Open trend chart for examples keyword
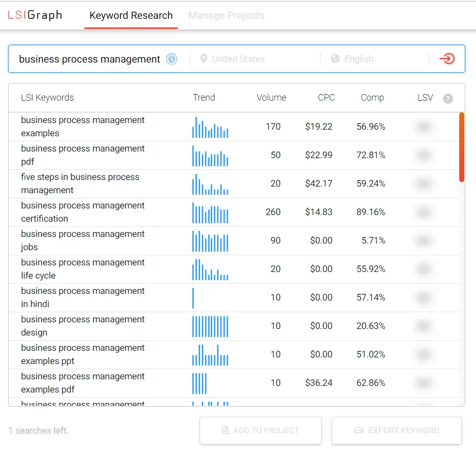 [210, 127]
